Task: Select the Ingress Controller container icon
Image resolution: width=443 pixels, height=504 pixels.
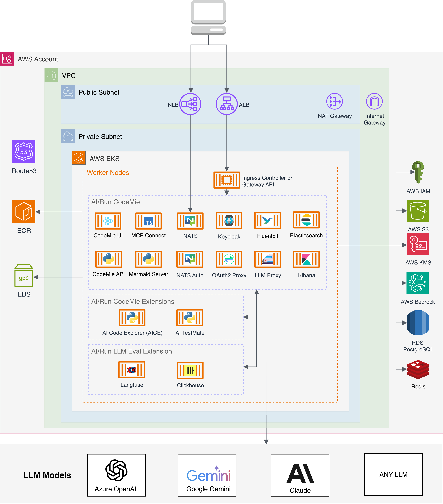Action: (227, 180)
